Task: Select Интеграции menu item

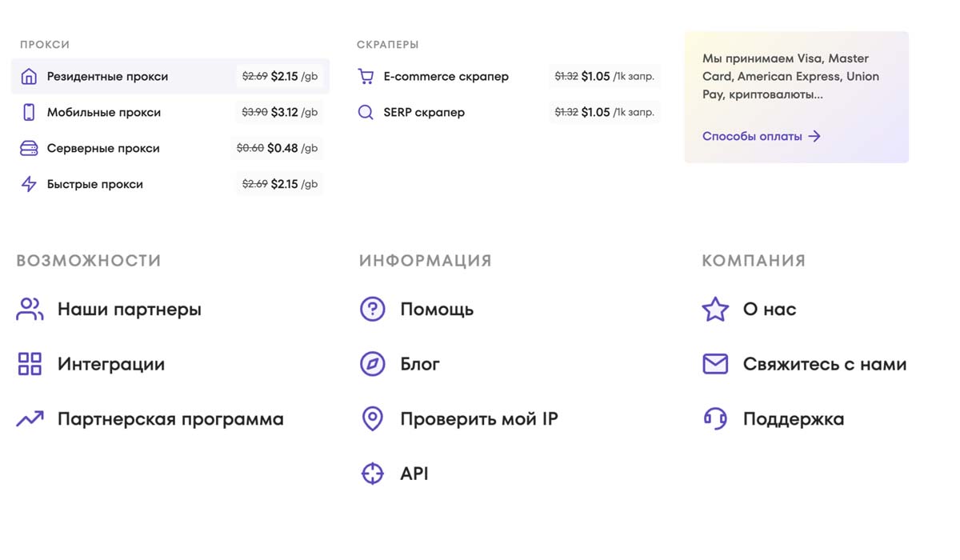Action: point(110,364)
